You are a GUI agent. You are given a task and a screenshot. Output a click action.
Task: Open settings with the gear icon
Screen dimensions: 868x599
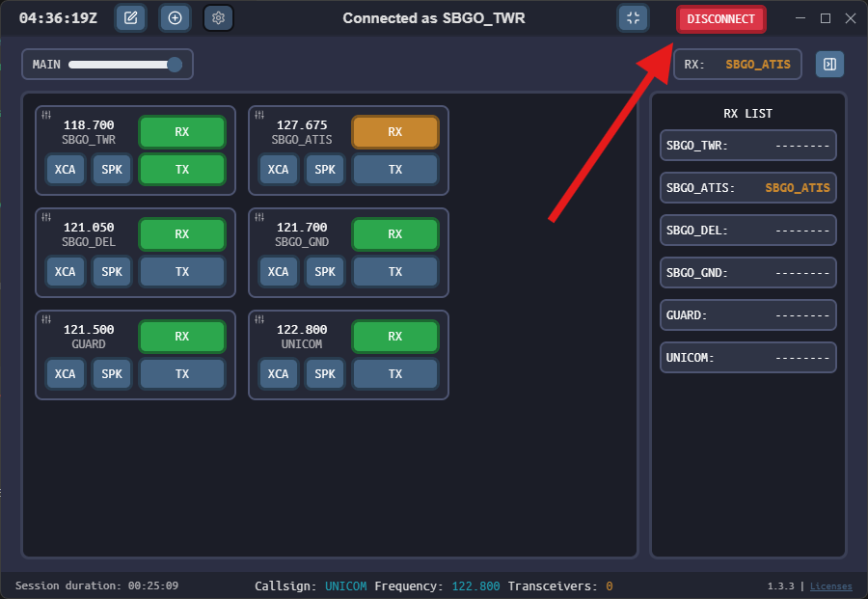(219, 18)
